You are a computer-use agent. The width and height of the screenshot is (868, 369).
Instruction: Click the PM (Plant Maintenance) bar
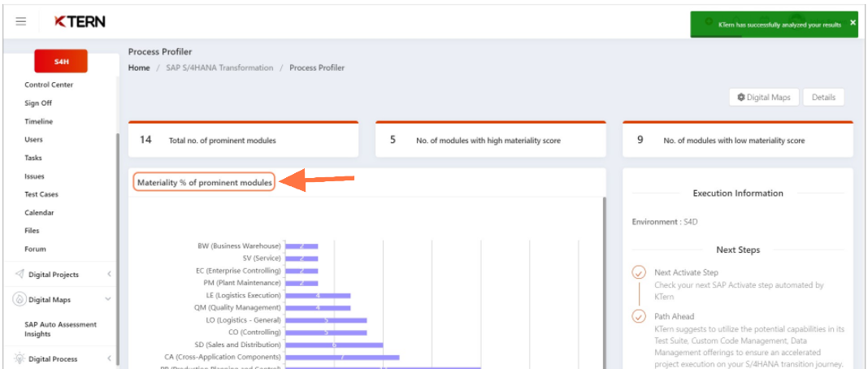click(302, 283)
